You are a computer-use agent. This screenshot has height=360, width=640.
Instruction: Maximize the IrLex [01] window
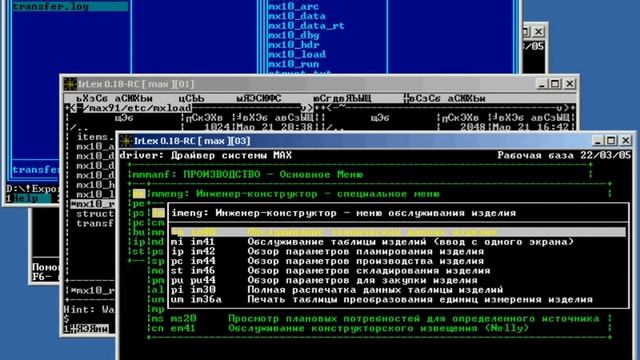click(555, 84)
